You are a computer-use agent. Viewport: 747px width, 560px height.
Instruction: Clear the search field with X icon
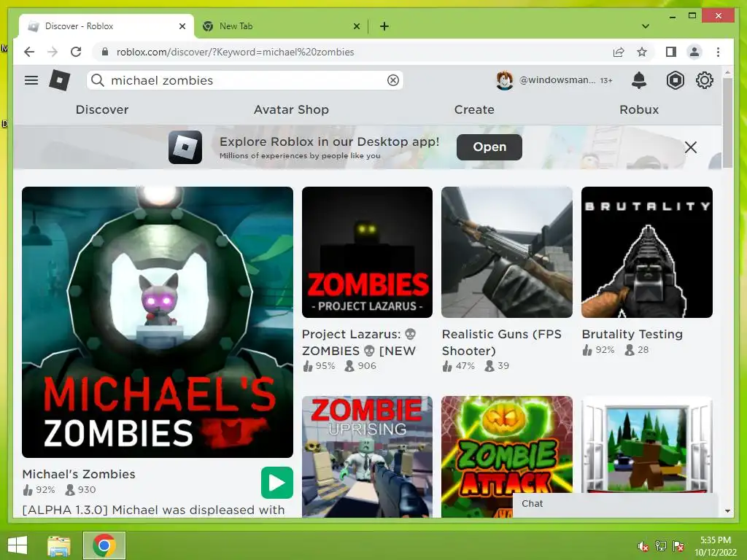[393, 80]
